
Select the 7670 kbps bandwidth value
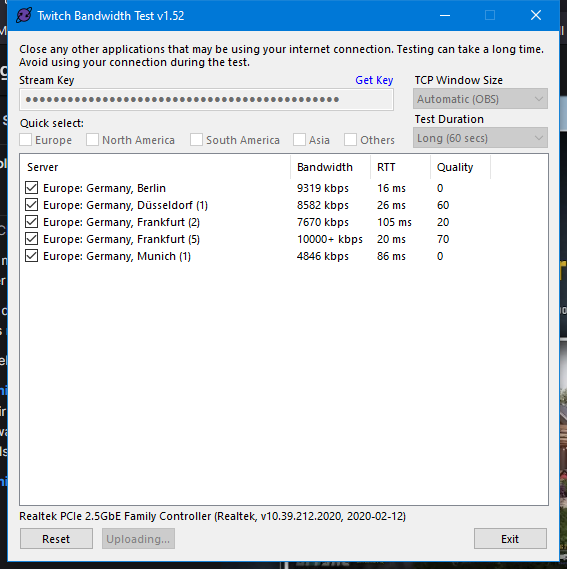tap(323, 222)
